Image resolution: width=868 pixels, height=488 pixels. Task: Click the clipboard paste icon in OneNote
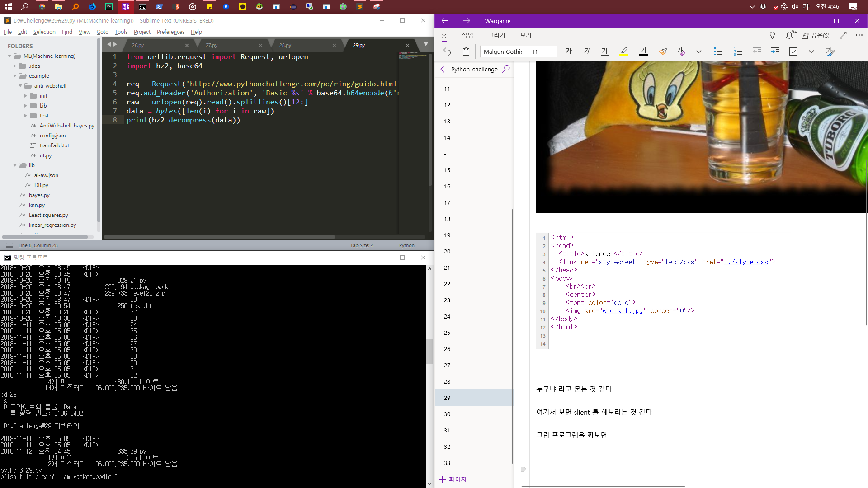coord(466,52)
